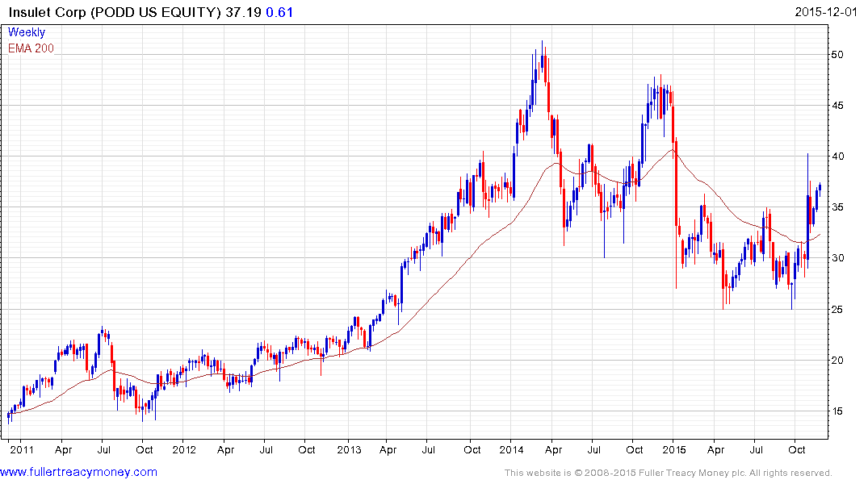868x484 pixels.
Task: Click the 20 price axis label
Action: tap(837, 360)
